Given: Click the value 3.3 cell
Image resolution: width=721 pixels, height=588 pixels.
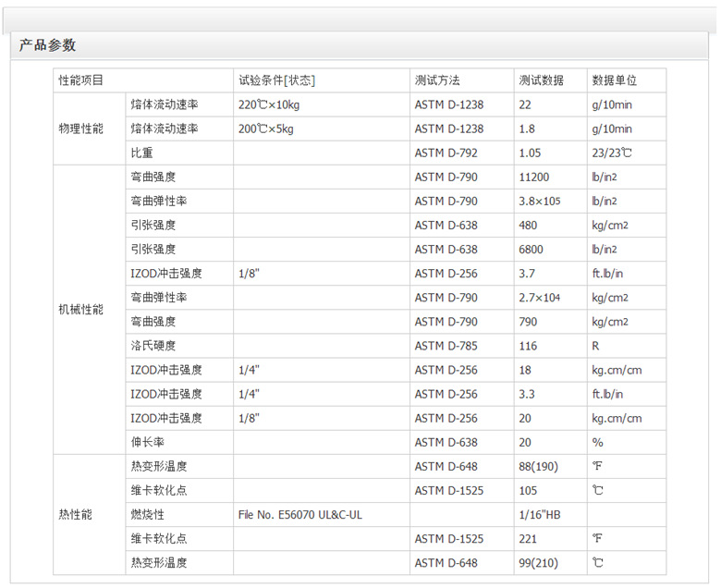Looking at the screenshot, I should click(550, 395).
